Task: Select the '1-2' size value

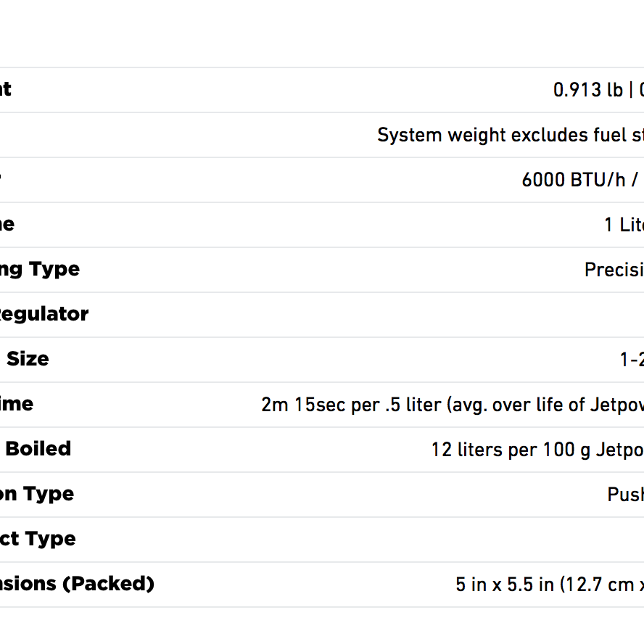Action: click(631, 360)
